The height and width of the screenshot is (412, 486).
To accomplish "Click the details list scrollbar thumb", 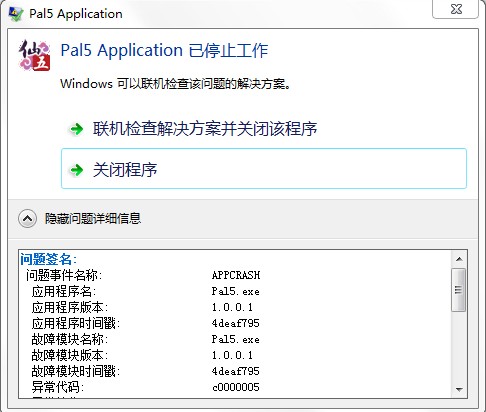I will 459,290.
